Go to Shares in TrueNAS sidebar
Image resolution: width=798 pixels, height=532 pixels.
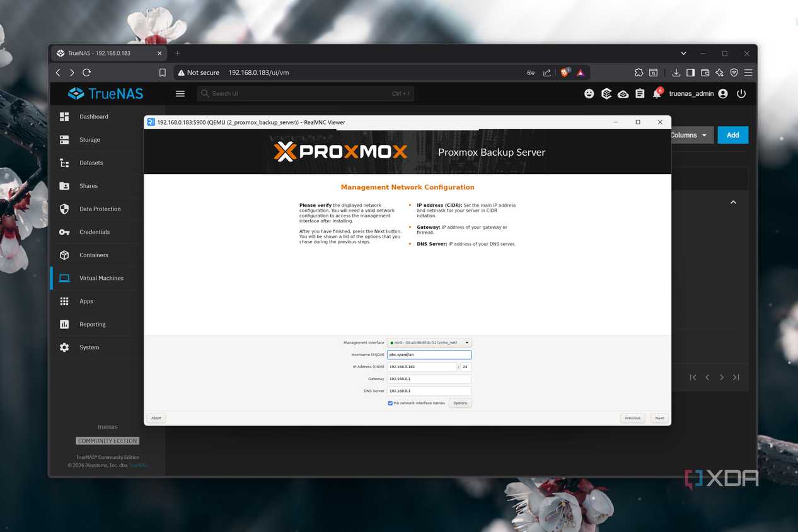(95, 186)
